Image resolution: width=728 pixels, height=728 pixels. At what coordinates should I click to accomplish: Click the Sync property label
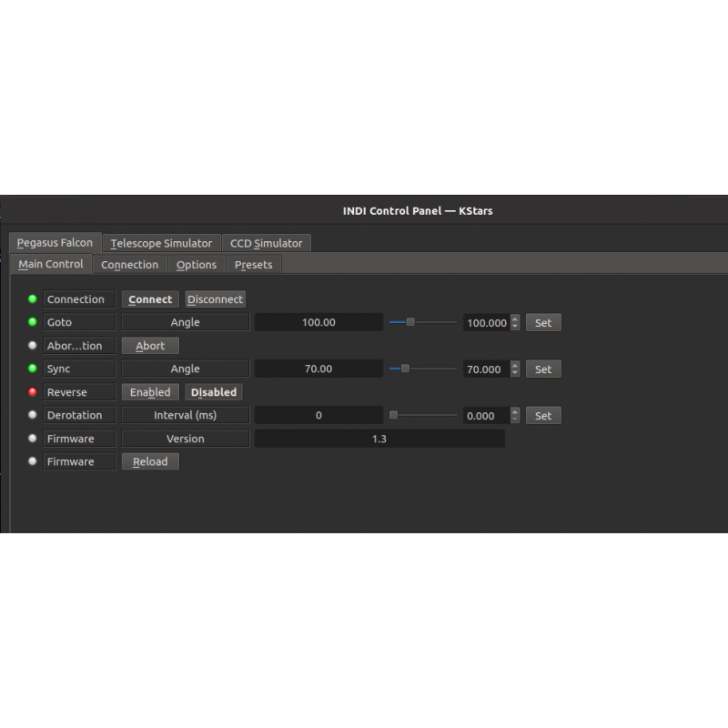79,369
